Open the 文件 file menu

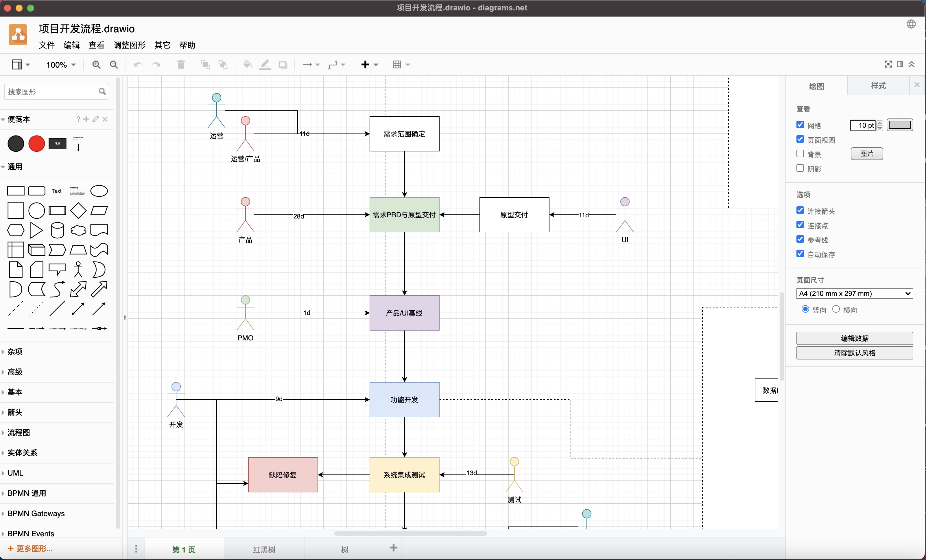click(x=47, y=45)
